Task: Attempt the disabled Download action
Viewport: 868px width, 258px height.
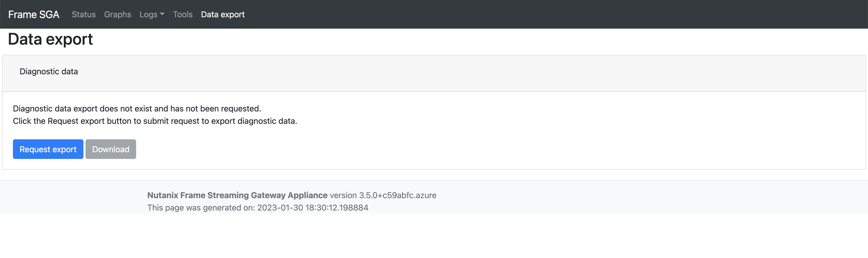Action: click(111, 149)
